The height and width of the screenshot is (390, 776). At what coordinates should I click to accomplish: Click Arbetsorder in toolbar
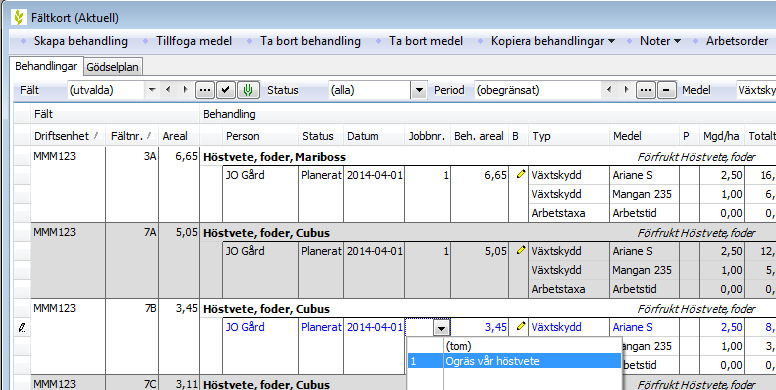pyautogui.click(x=736, y=41)
